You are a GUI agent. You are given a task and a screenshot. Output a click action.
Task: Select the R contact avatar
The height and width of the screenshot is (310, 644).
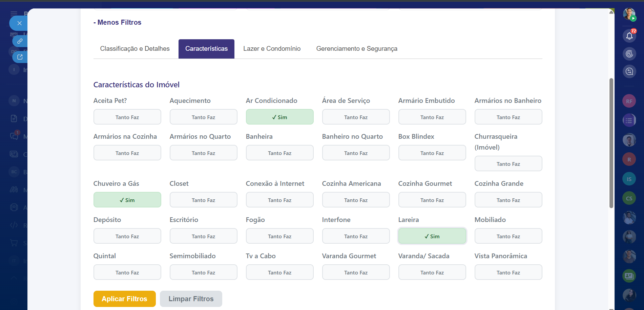click(x=629, y=159)
